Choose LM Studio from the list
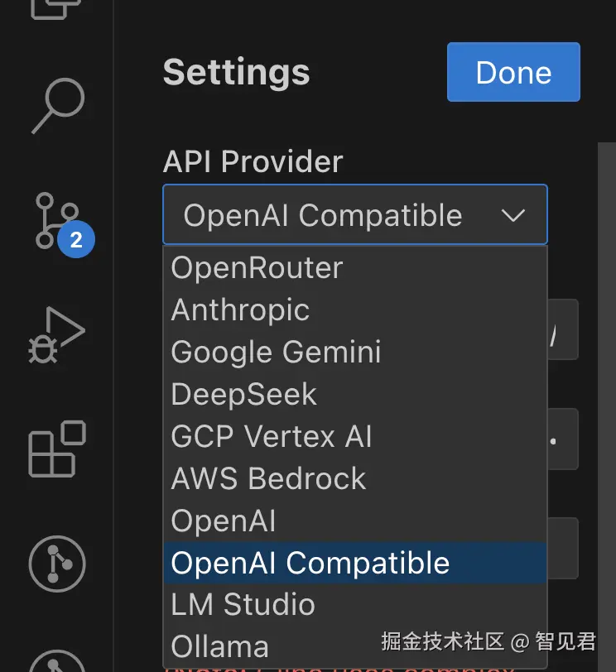Screen dimensions: 616x672 (243, 604)
